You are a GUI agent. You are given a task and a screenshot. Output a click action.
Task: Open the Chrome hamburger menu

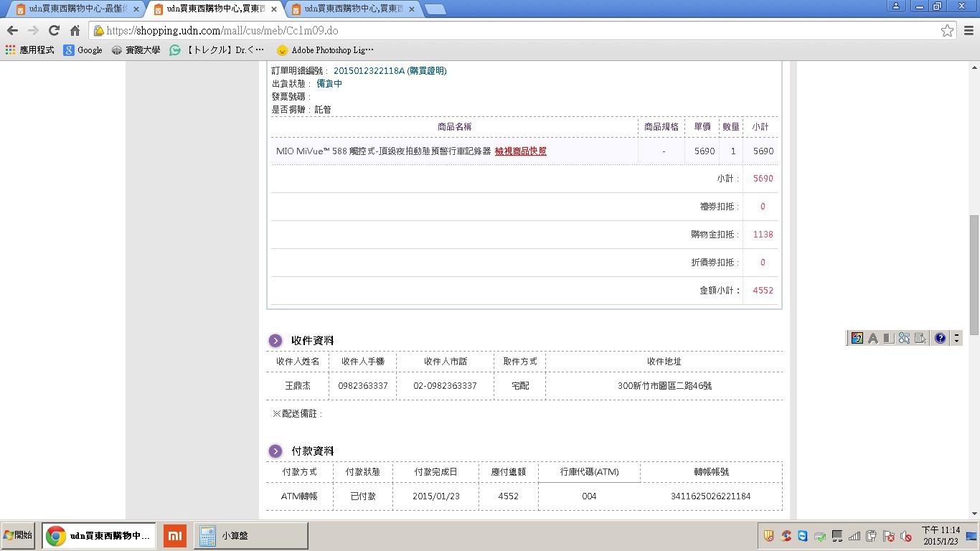pos(969,31)
